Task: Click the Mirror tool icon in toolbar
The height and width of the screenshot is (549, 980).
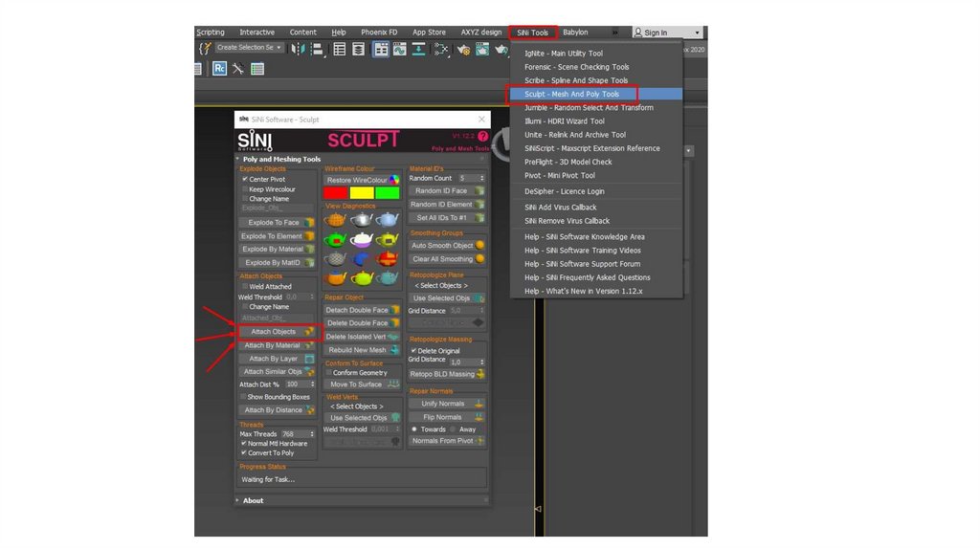Action: [x=298, y=49]
